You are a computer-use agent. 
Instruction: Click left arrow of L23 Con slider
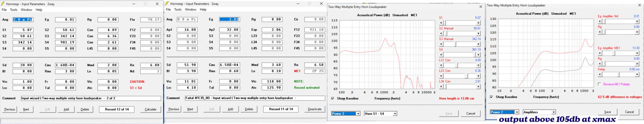(x=441, y=76)
